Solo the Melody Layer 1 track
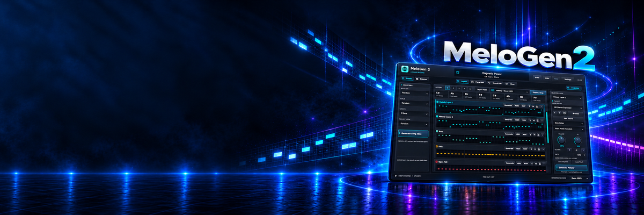This screenshot has width=644, height=215. [x=530, y=106]
